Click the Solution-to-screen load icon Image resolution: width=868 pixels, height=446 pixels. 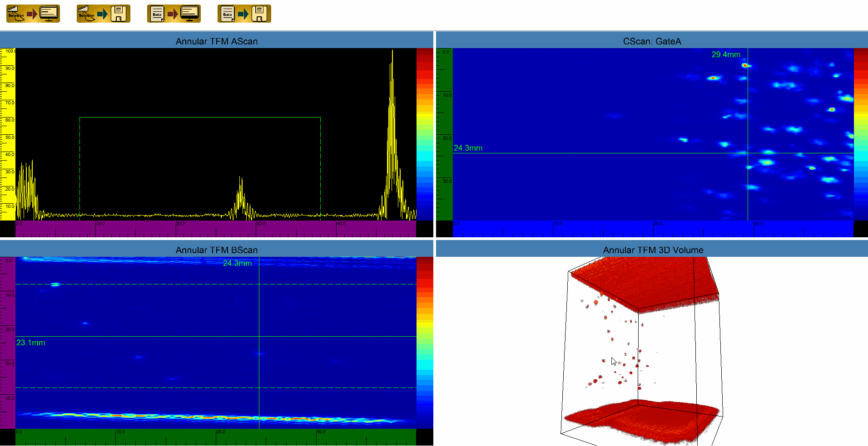coord(33,14)
